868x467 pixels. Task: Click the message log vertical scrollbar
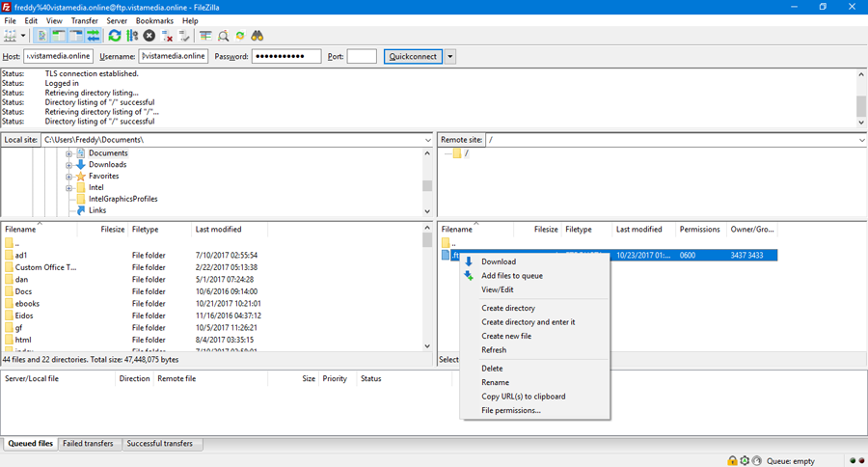[861, 98]
